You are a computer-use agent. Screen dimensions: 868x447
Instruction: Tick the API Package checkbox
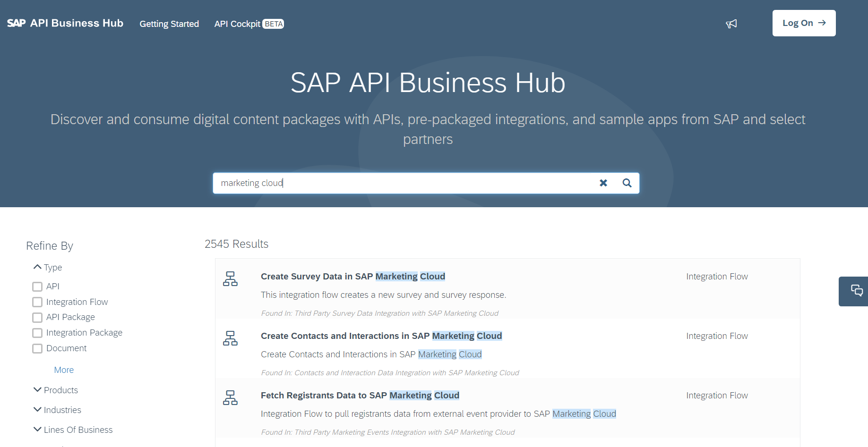[37, 317]
